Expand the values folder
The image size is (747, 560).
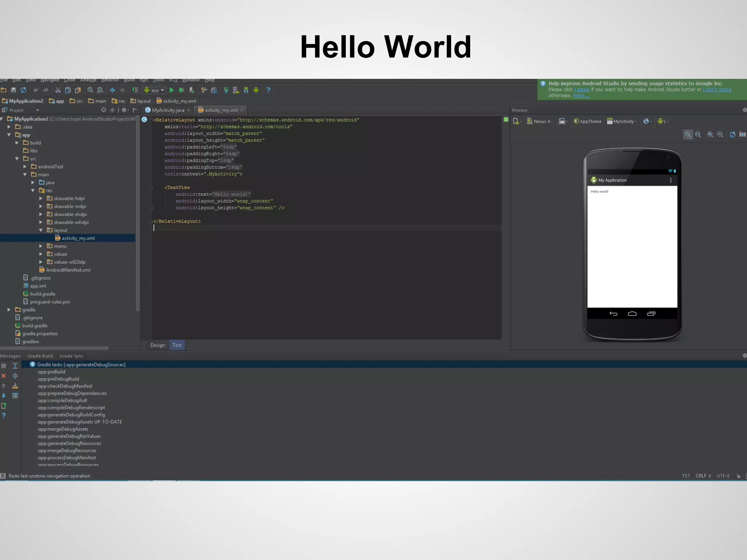click(41, 254)
